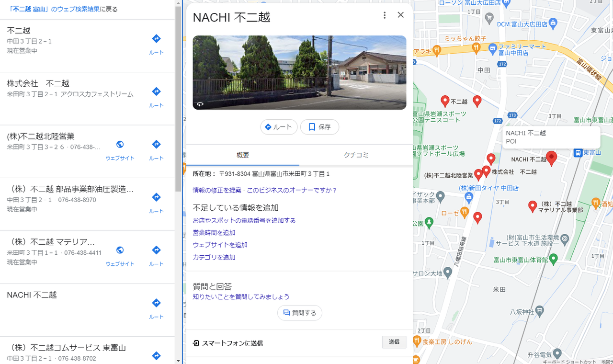Viewport: 613px width, 364px height.
Task: Click the results list scroll-up arrow
Action: (178, 3)
